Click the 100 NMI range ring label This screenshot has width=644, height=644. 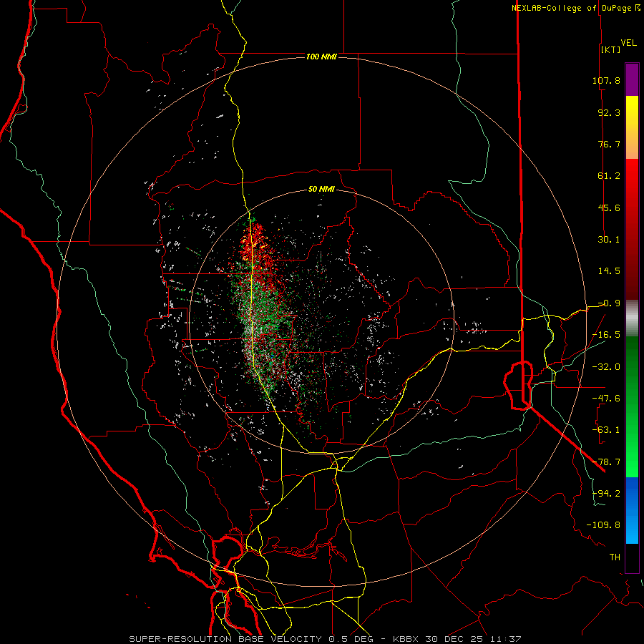pos(321,57)
